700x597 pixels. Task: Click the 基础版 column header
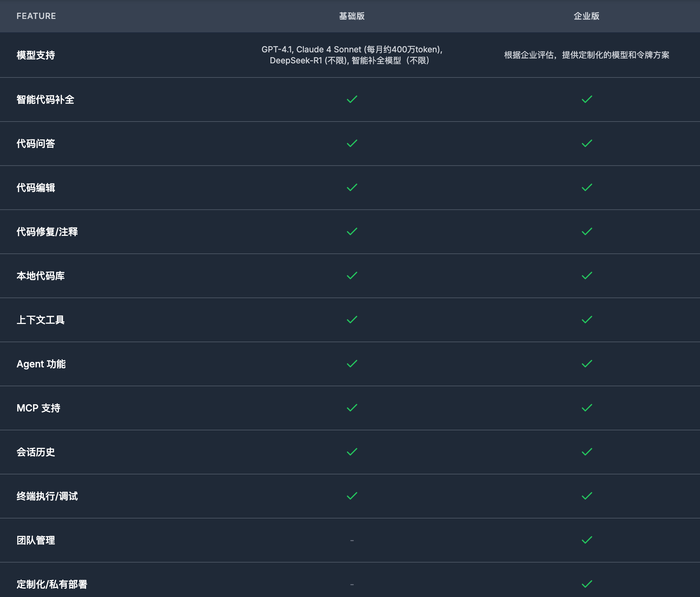tap(352, 16)
